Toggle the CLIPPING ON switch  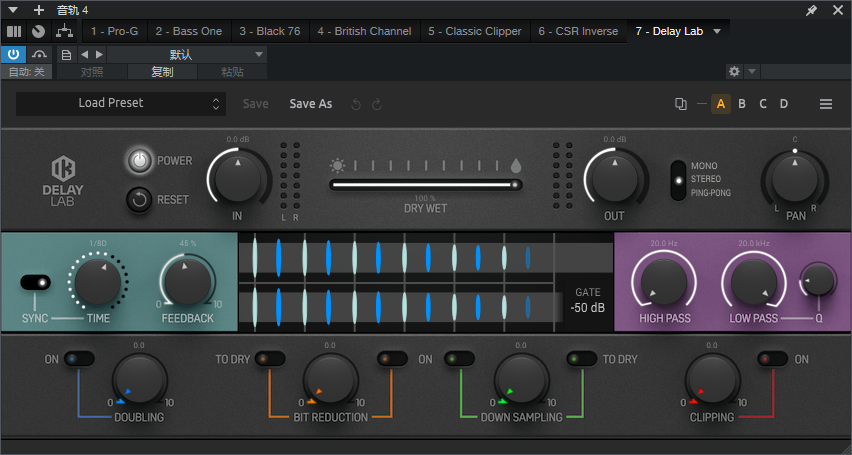point(772,359)
